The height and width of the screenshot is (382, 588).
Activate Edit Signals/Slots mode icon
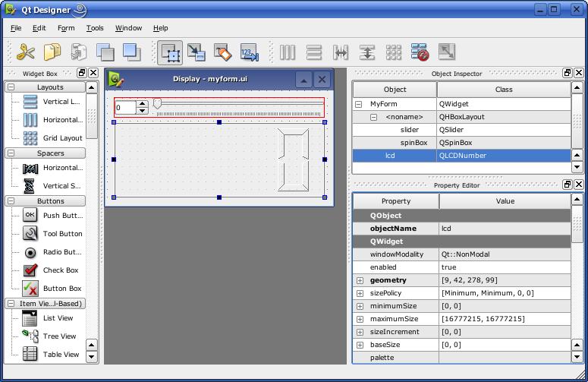pyautogui.click(x=197, y=52)
